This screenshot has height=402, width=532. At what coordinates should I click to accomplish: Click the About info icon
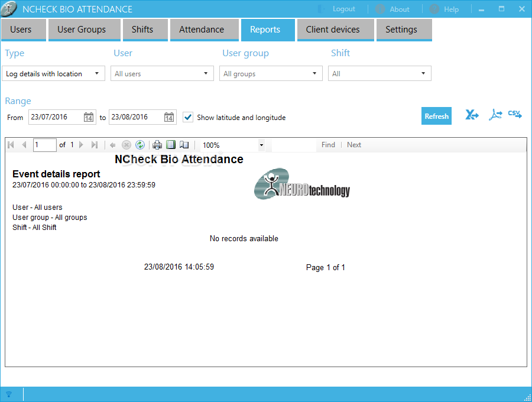[380, 9]
